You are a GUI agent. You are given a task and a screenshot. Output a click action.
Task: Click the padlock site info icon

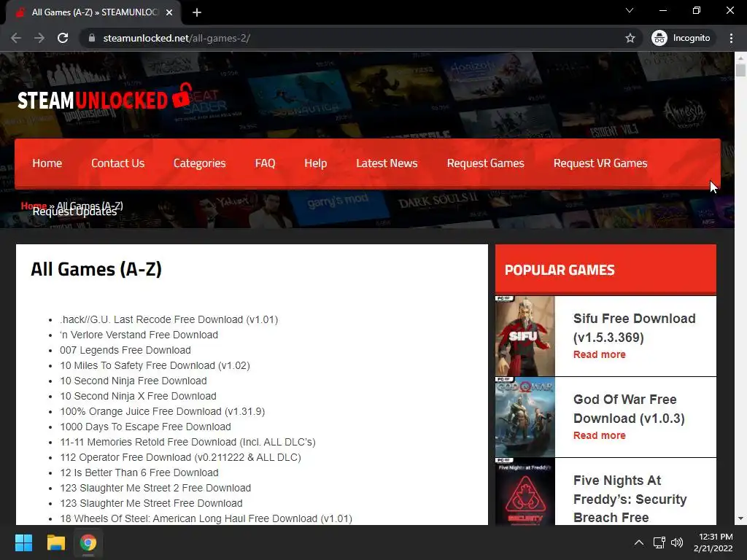pyautogui.click(x=92, y=38)
